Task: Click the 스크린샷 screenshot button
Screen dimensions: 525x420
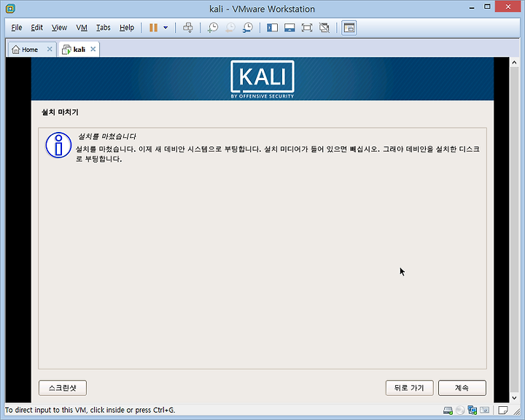Action: (x=63, y=388)
